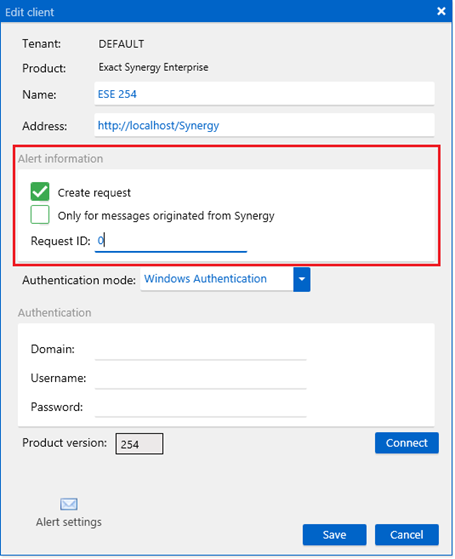Focus the Name field containing ESE 254
The width and height of the screenshot is (455, 559).
point(264,94)
